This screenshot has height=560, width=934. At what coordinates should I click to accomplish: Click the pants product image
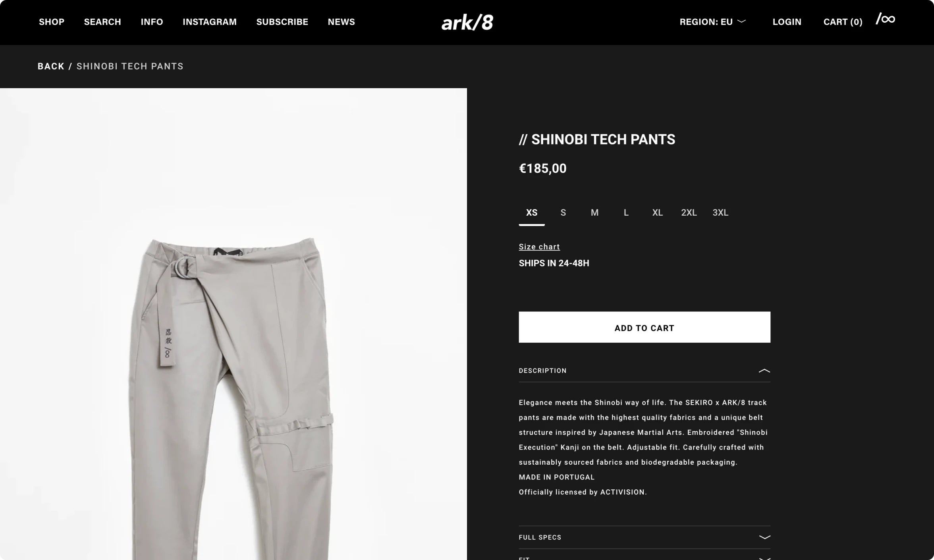234,324
